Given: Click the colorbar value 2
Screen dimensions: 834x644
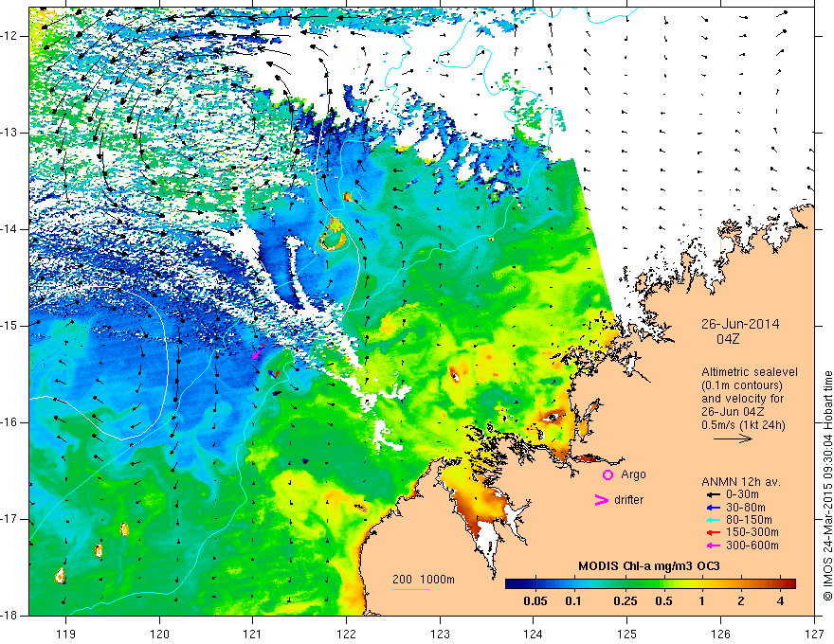Looking at the screenshot, I should pos(741,601).
